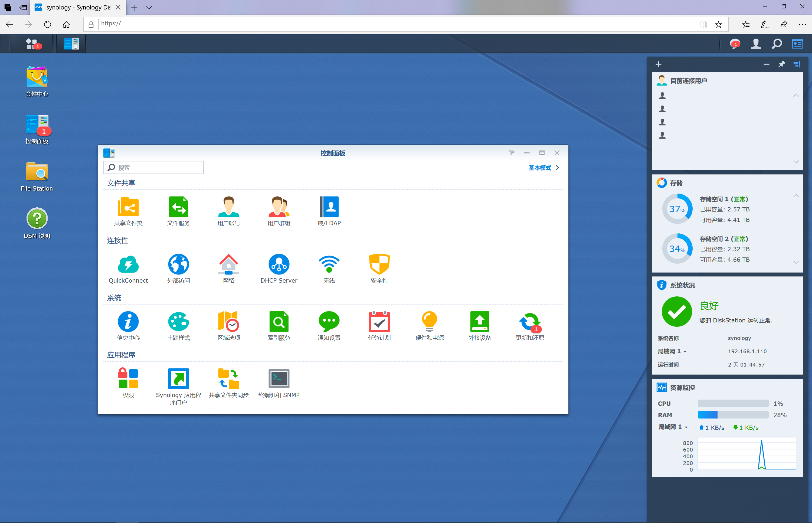The width and height of the screenshot is (812, 523).
Task: Open File Station desktop icon
Action: (37, 172)
